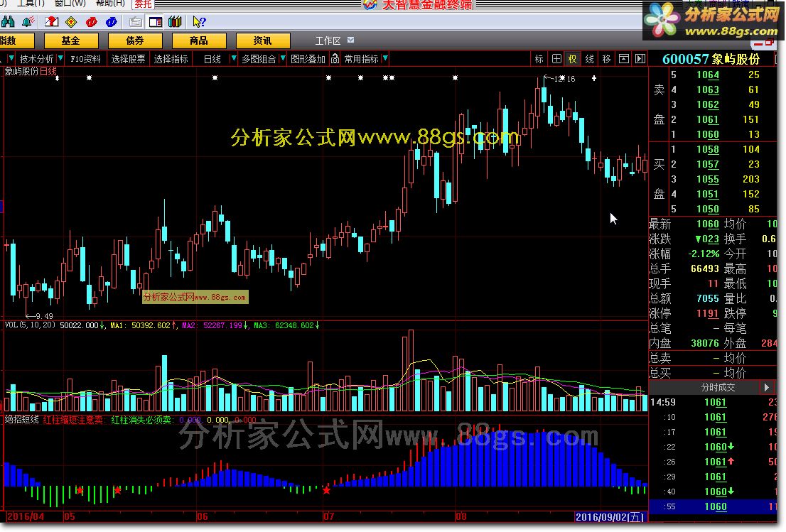Open the colored books library icon
Viewport: 786px width, 532px height.
point(175,21)
